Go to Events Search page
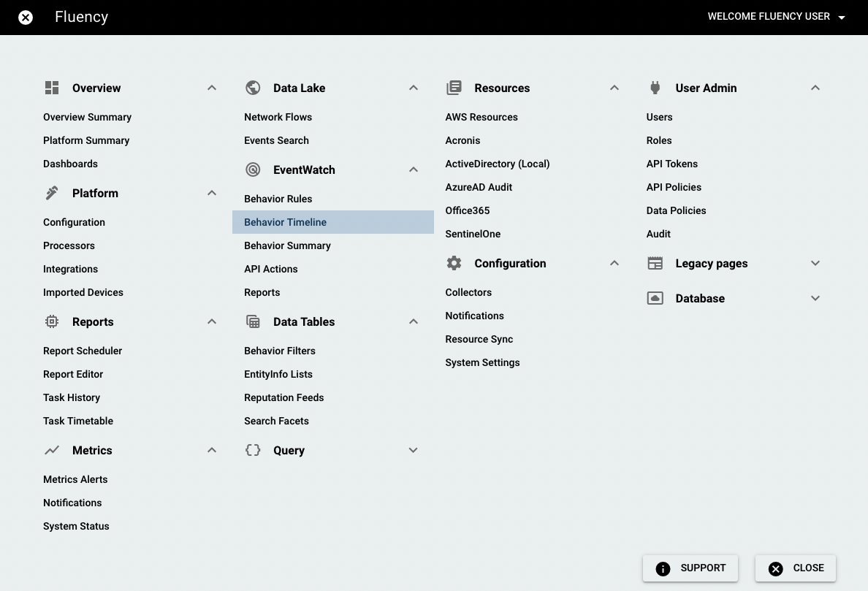 click(x=276, y=140)
